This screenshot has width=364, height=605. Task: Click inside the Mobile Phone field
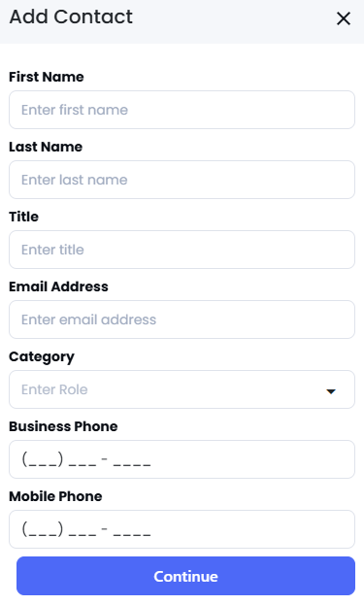182,529
